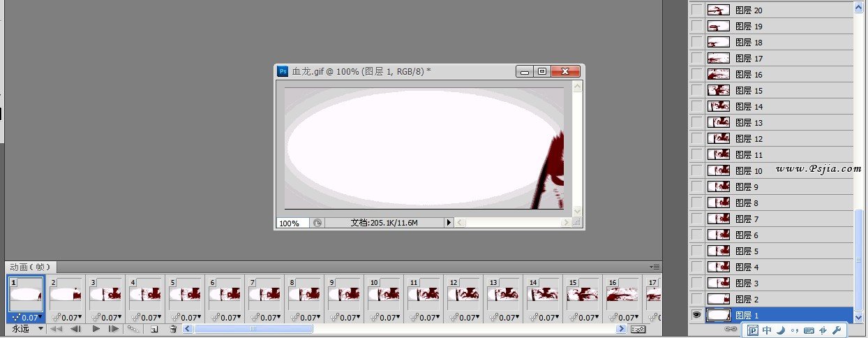Maximize the 血龙.gif document window

[541, 71]
